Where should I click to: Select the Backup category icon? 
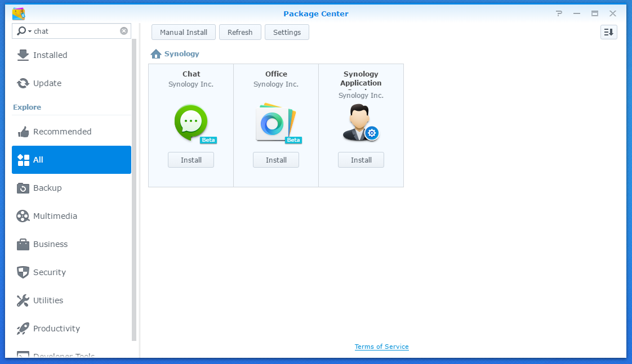click(x=23, y=188)
